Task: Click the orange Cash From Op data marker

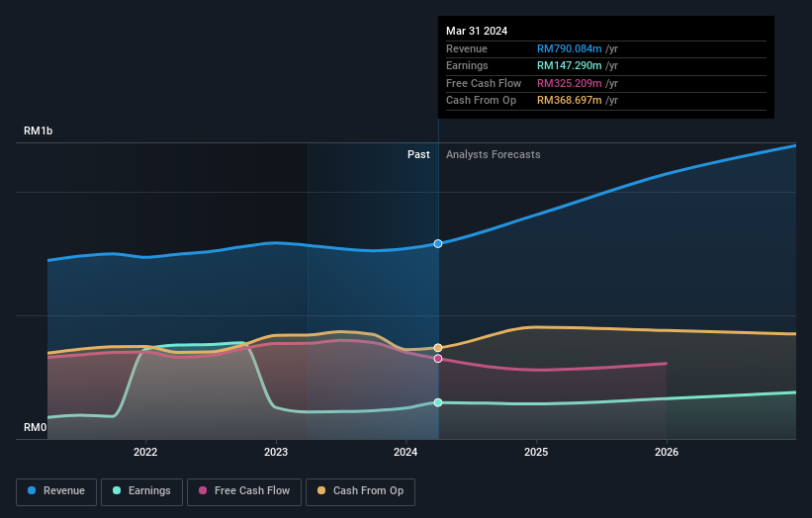Action: 438,348
